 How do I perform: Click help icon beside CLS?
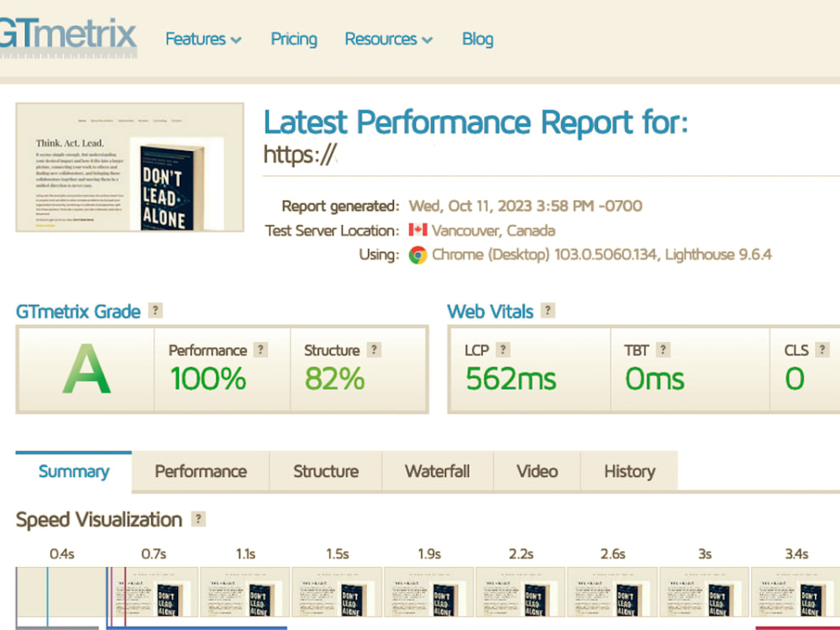[x=822, y=349]
